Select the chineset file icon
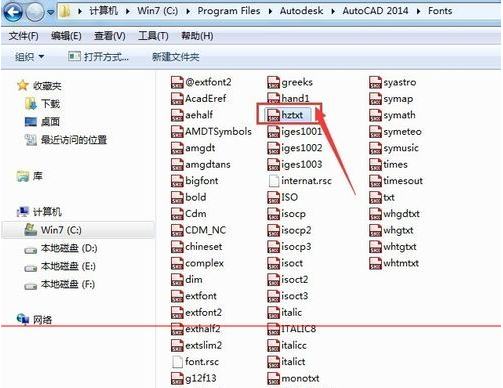 177,247
